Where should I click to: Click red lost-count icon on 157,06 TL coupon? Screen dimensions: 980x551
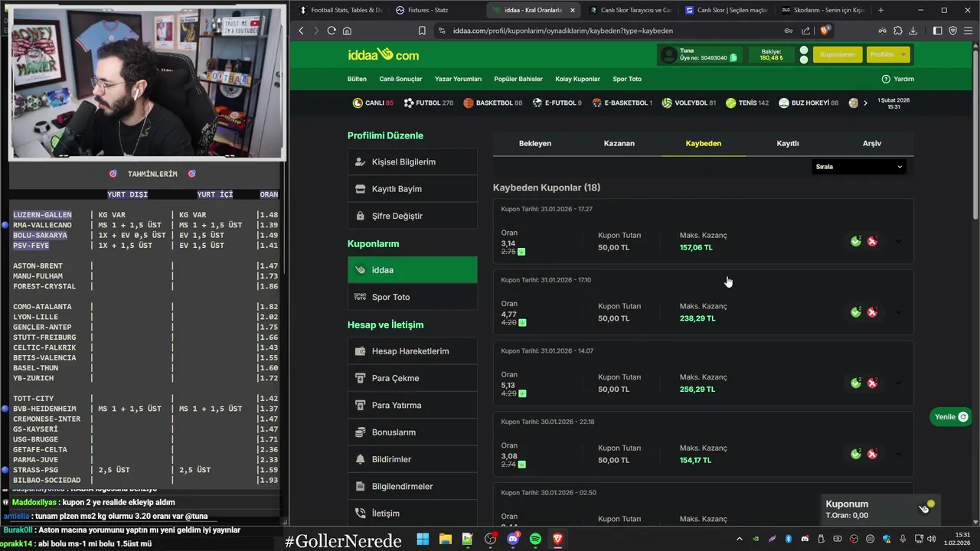coord(872,241)
